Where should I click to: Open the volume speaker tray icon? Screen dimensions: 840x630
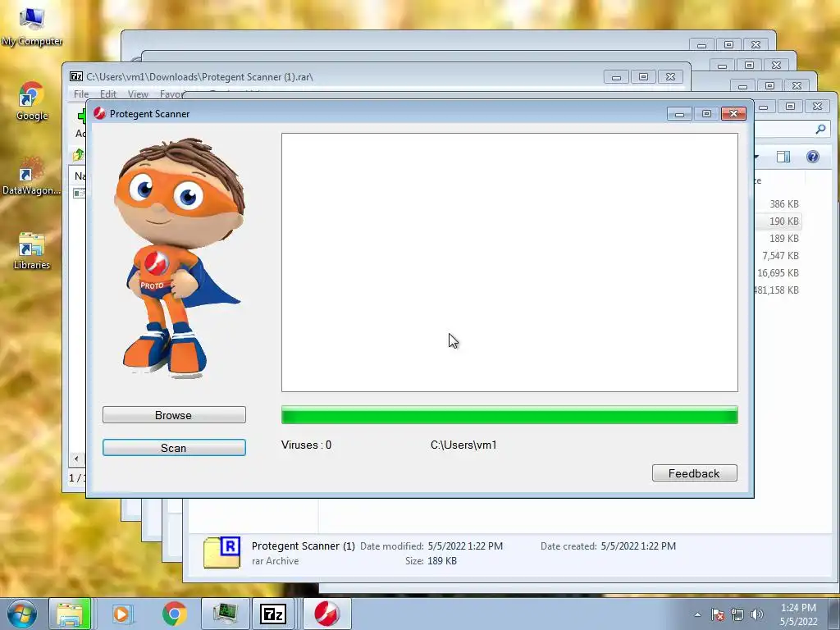point(757,614)
